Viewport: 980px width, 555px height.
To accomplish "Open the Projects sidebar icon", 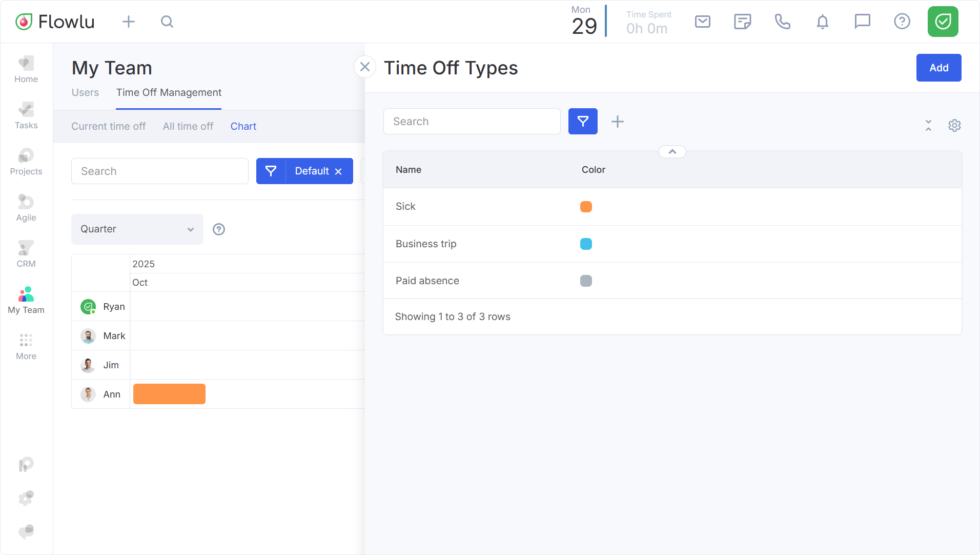I will click(26, 162).
